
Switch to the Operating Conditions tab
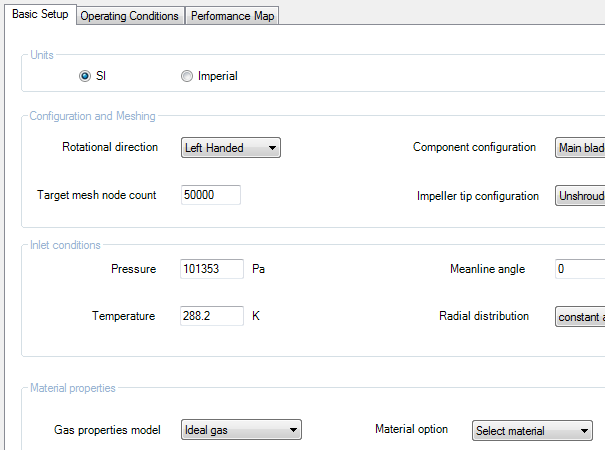[129, 16]
